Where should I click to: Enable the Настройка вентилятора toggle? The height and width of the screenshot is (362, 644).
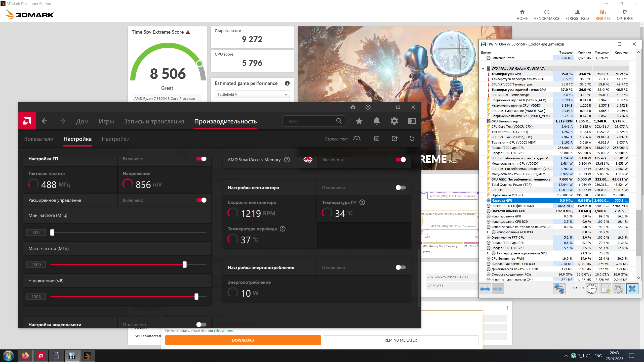point(400,188)
